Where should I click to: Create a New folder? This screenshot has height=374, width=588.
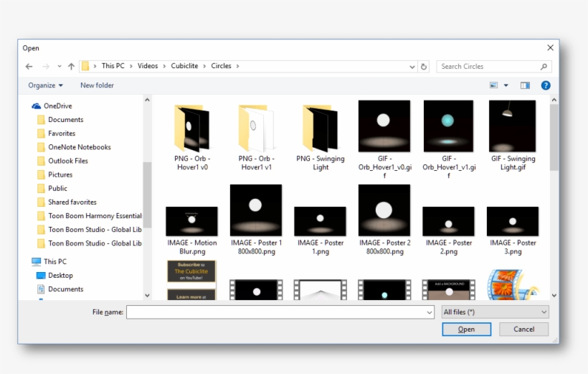97,85
